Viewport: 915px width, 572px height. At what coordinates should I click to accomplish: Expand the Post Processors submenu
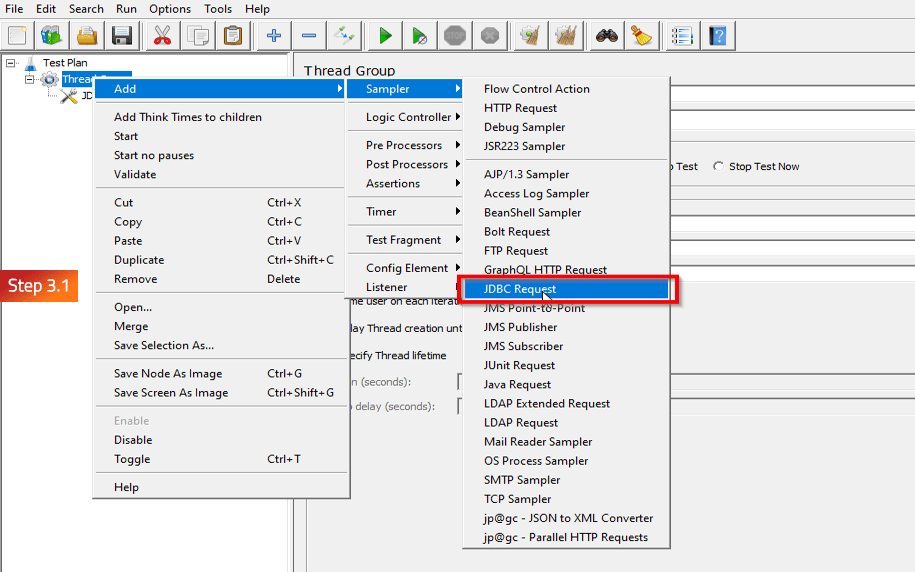(404, 164)
